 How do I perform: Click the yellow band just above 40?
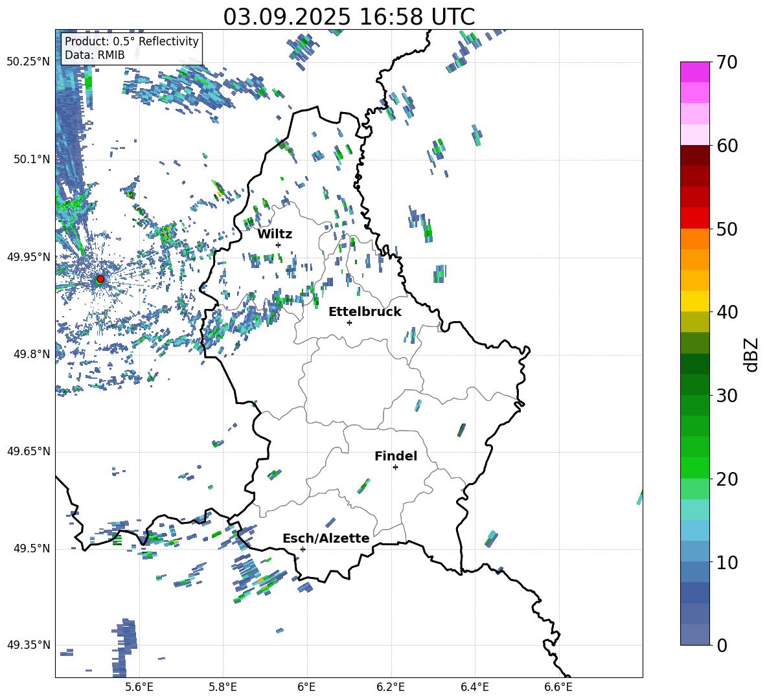click(695, 301)
